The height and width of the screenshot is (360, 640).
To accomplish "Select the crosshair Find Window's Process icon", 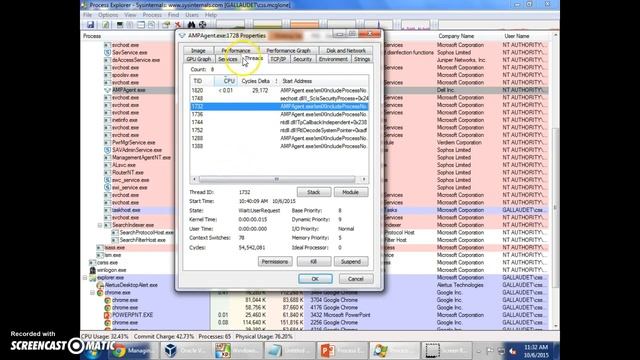I will pyautogui.click(x=202, y=25).
